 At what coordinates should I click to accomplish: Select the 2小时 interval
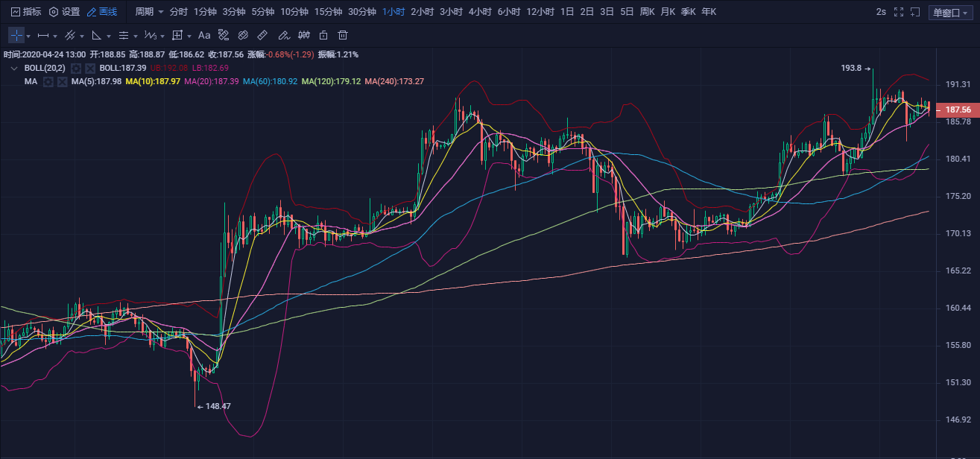[423, 12]
